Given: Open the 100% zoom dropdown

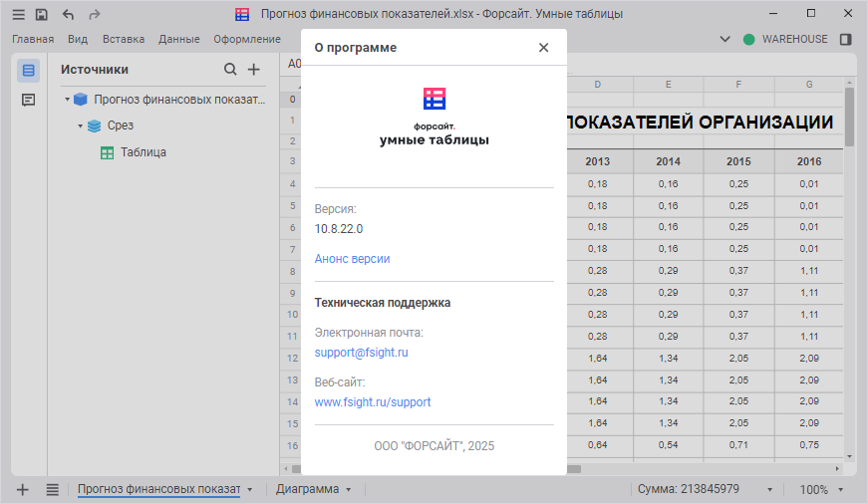Looking at the screenshot, I should tap(841, 490).
